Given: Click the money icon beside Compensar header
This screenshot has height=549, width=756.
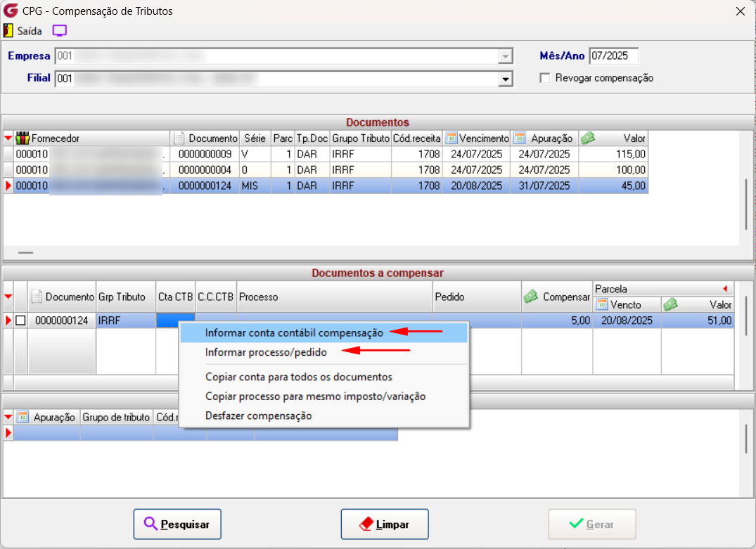Looking at the screenshot, I should [531, 297].
